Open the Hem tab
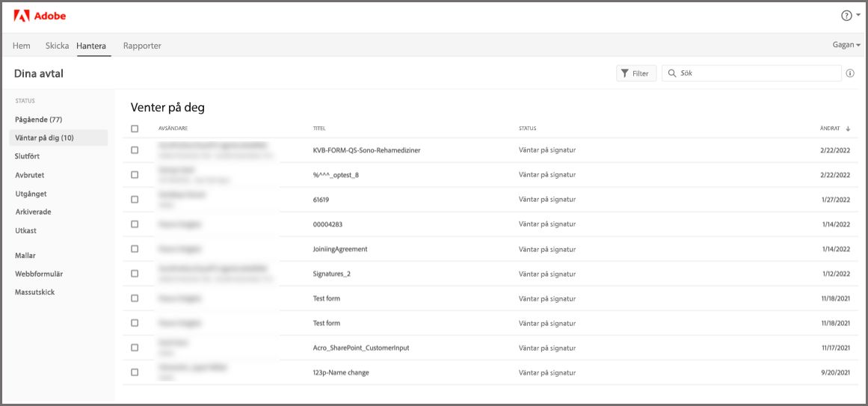This screenshot has width=868, height=406. [x=22, y=46]
